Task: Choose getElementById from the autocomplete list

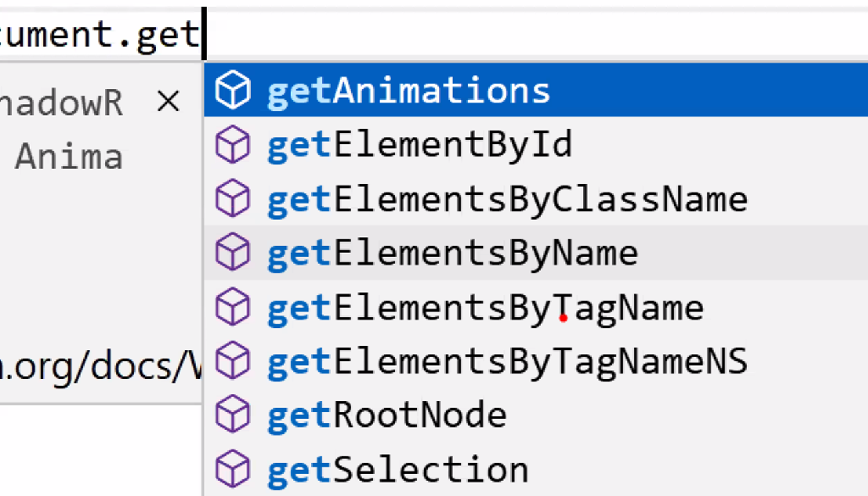Action: pos(536,144)
